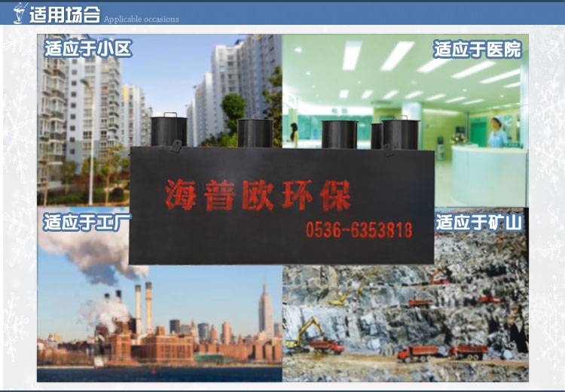Select the 适应于矿山 label
This screenshot has height=392, width=565.
[x=478, y=223]
